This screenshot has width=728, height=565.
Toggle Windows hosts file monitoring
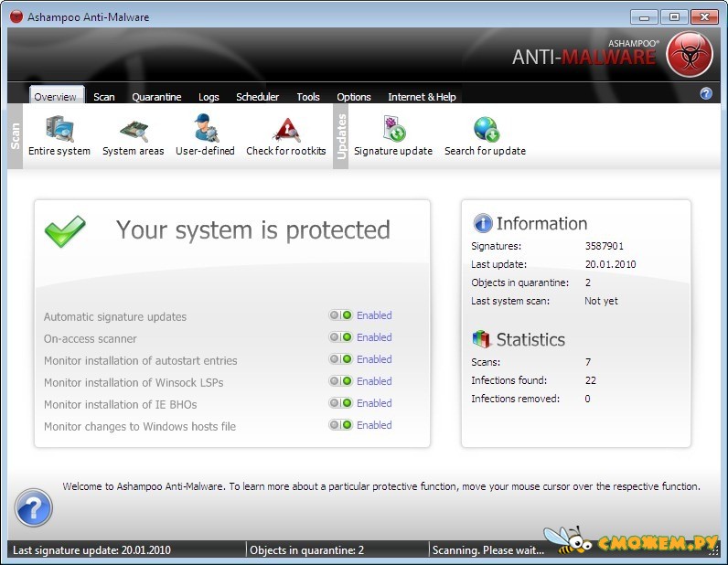click(341, 425)
